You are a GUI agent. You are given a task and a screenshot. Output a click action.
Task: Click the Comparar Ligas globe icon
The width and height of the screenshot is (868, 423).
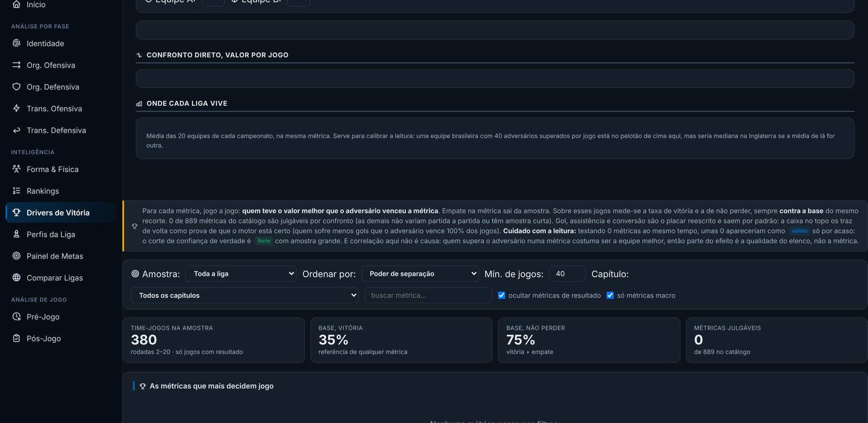16,277
